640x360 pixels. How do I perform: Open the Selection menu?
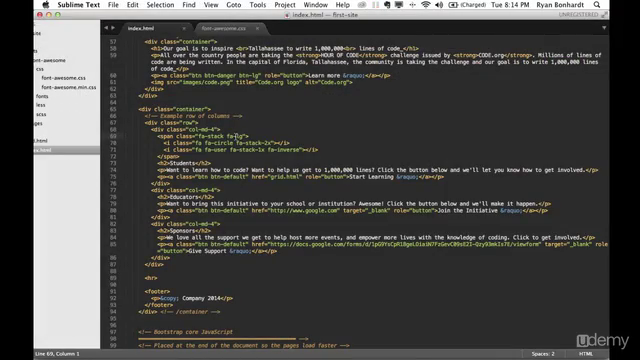pos(160,5)
